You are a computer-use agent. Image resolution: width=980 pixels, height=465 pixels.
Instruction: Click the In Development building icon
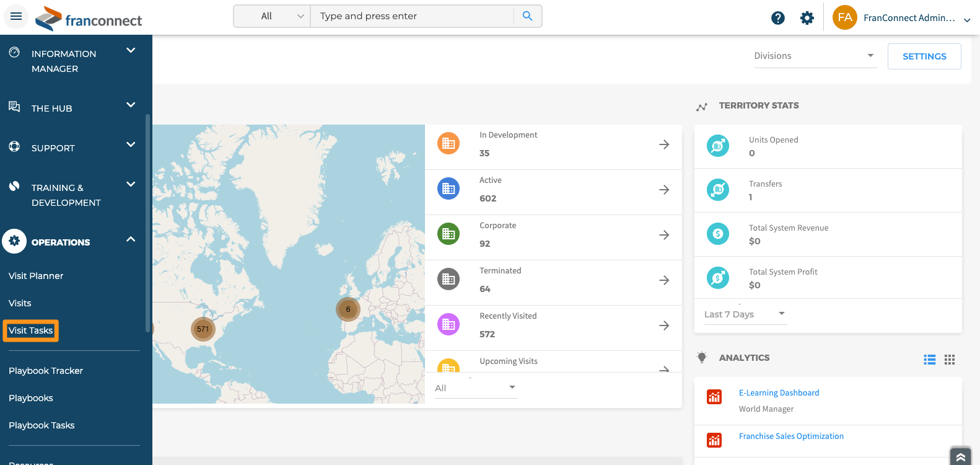(448, 144)
